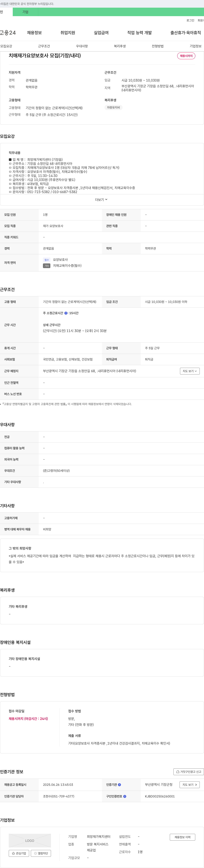Open the 채용정보 이력 button

[x=182, y=837]
